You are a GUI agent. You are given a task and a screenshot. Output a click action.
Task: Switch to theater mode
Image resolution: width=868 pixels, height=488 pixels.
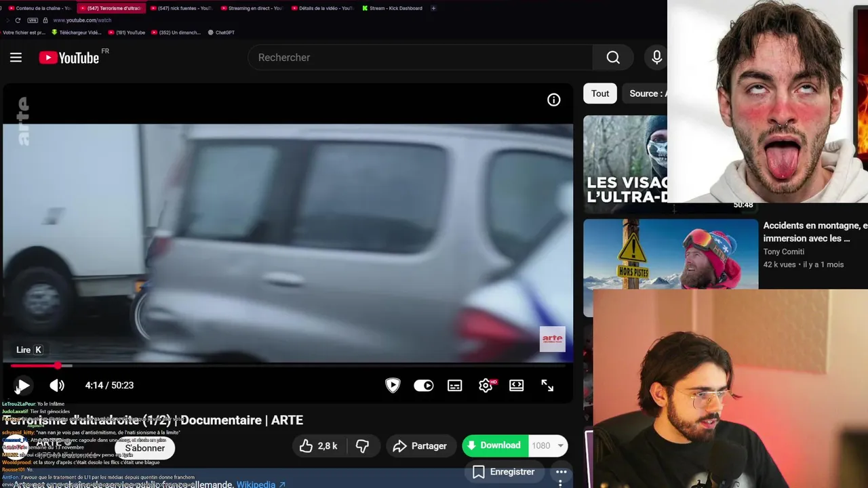point(517,386)
